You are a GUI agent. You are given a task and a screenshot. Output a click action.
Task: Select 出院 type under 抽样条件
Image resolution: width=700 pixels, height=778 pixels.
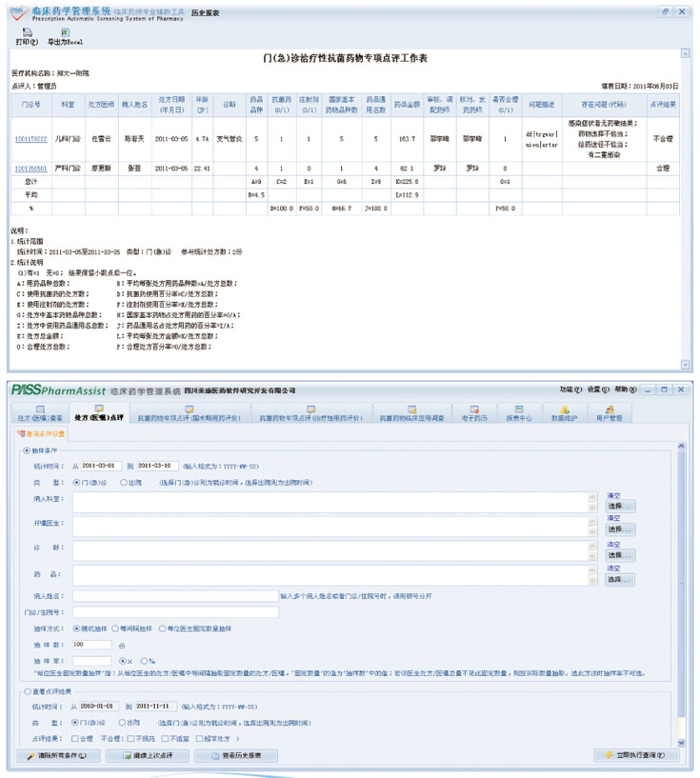point(124,482)
